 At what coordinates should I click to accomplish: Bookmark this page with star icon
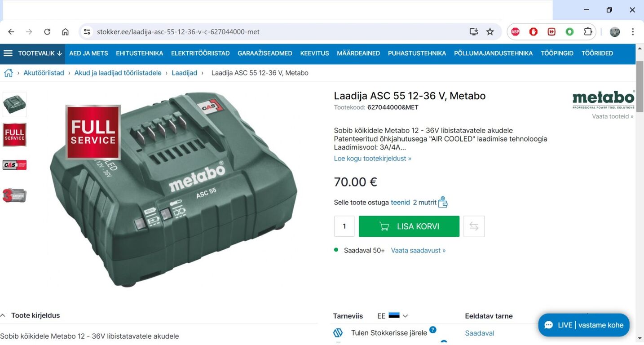490,32
